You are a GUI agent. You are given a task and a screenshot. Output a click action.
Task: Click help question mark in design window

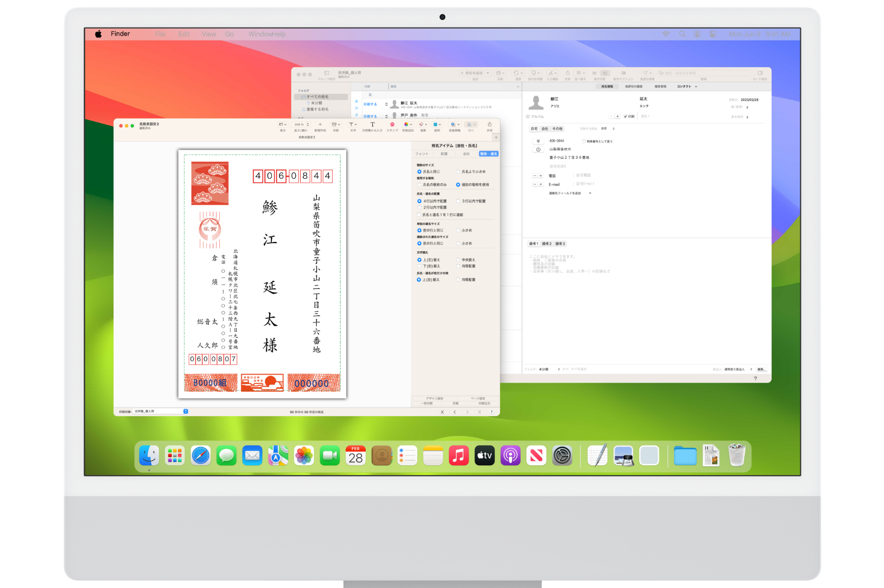pos(491,412)
